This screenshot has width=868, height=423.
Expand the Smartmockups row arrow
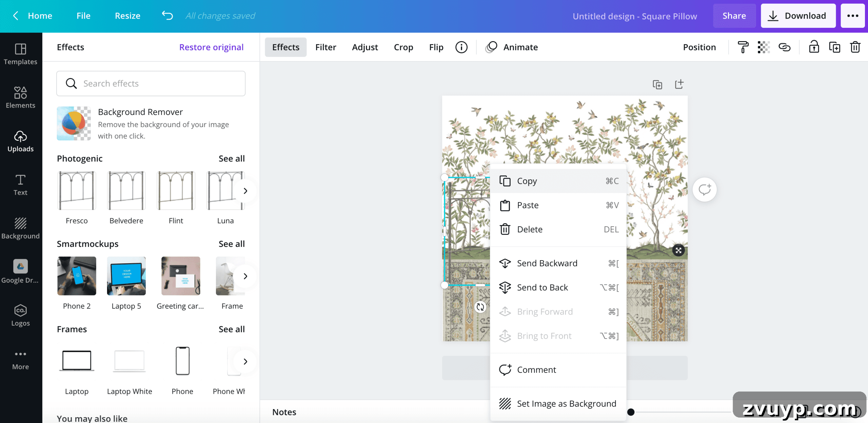click(245, 276)
